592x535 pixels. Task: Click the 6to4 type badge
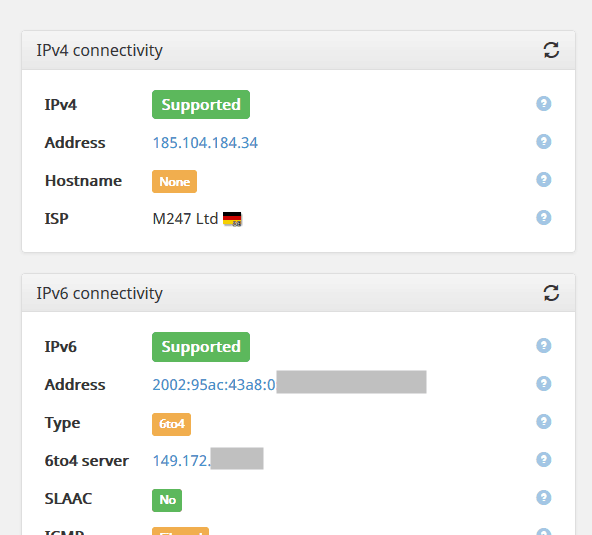(171, 424)
